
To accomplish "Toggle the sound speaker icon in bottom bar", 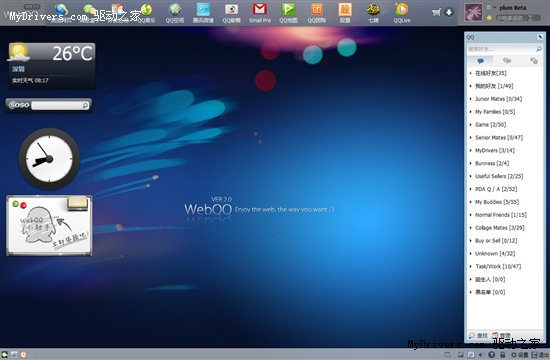I will [481, 355].
